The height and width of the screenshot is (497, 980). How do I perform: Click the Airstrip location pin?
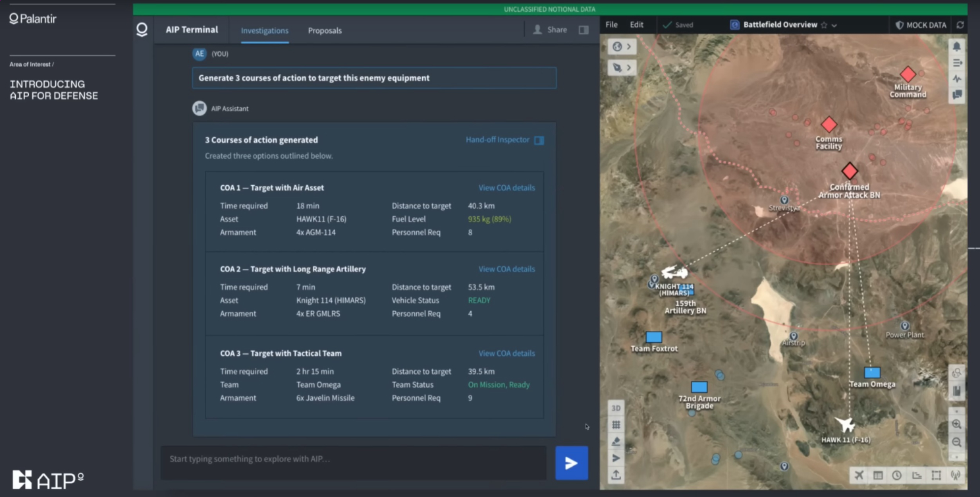(794, 336)
